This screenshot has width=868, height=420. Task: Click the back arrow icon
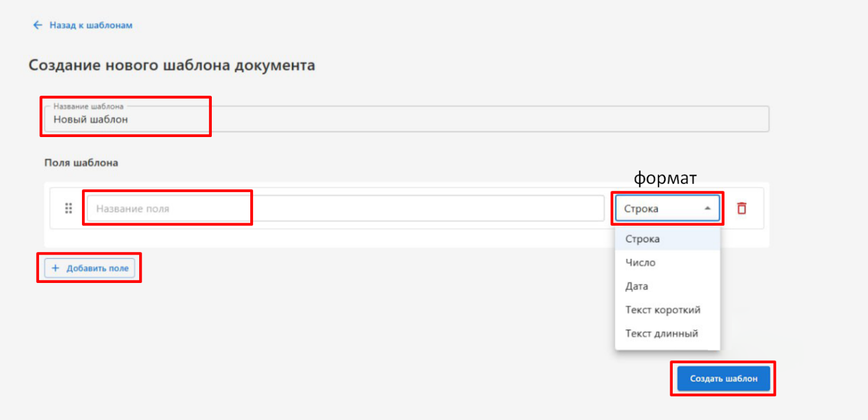[x=38, y=25]
